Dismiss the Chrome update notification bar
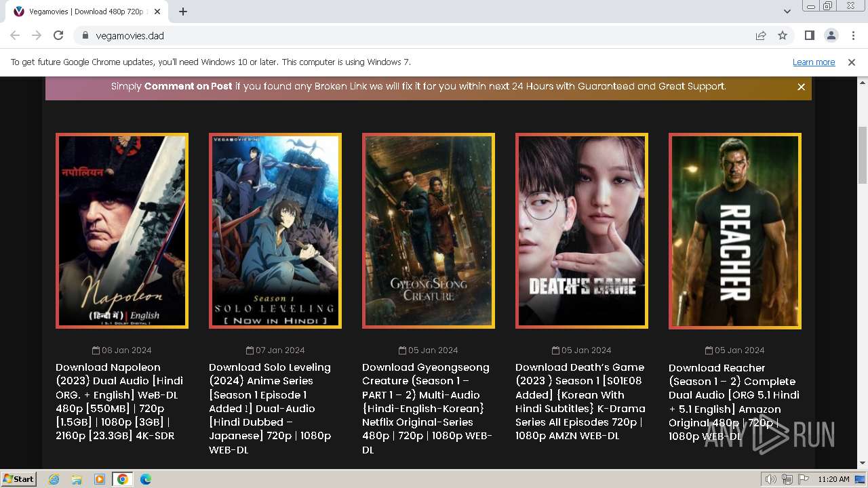This screenshot has height=488, width=868. point(852,62)
